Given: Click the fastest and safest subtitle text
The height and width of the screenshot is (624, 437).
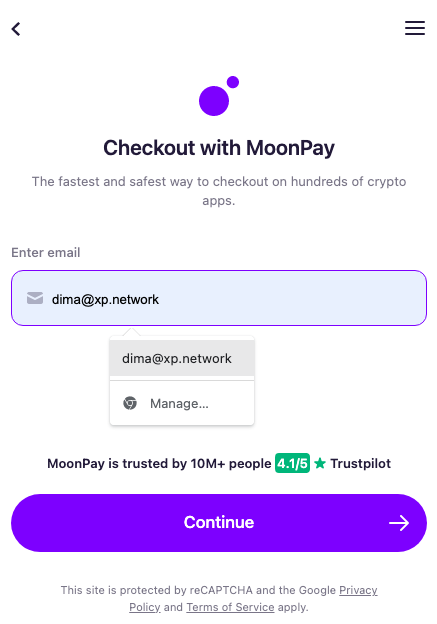Looking at the screenshot, I should coord(218,191).
